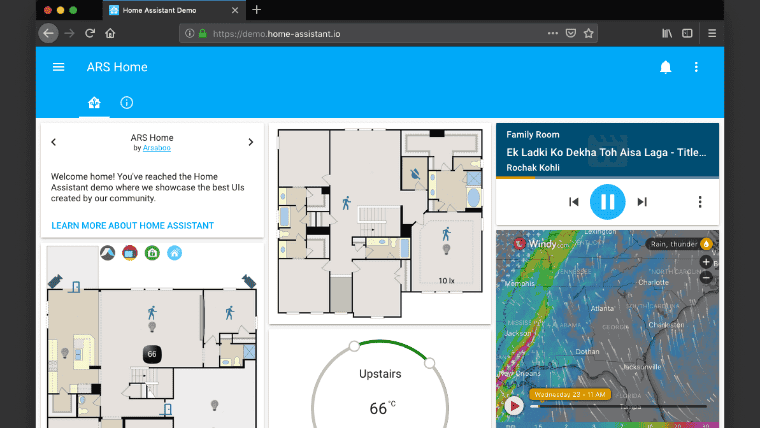760x428 pixels.
Task: Zoom in on the Windy map
Action: pyautogui.click(x=706, y=262)
